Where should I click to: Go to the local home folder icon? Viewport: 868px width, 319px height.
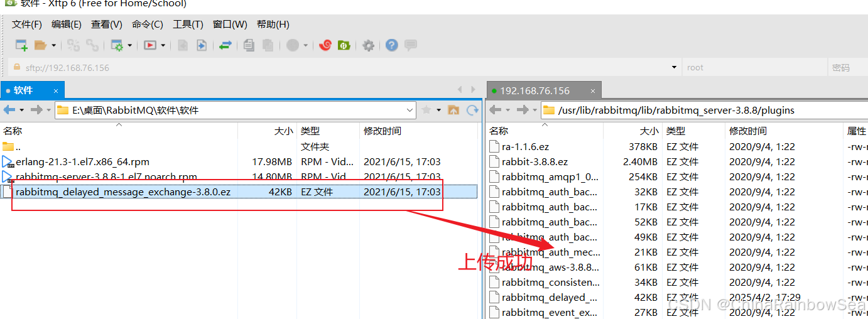point(453,110)
